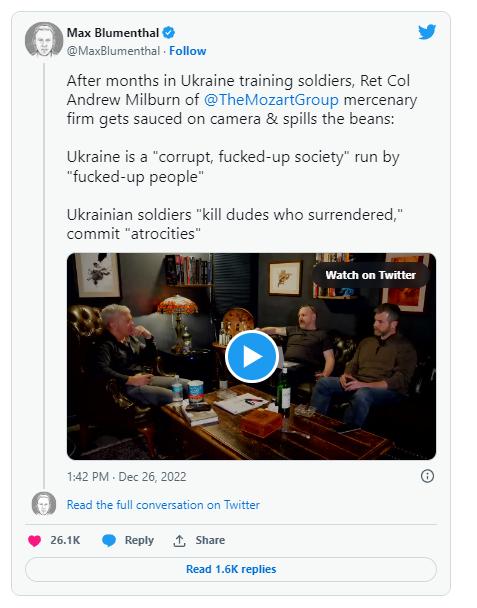Click the Read 1.6K replies button
This screenshot has height=608, width=477.
pos(231,569)
